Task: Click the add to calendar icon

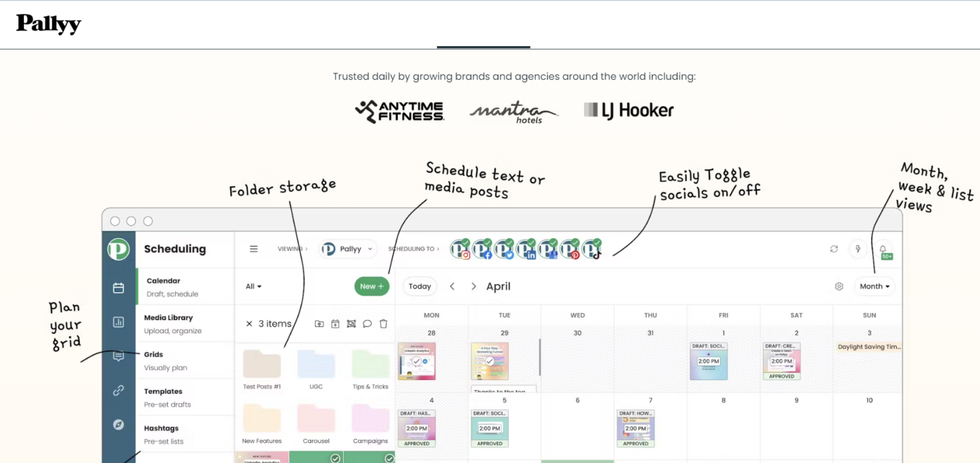Action: coord(335,324)
